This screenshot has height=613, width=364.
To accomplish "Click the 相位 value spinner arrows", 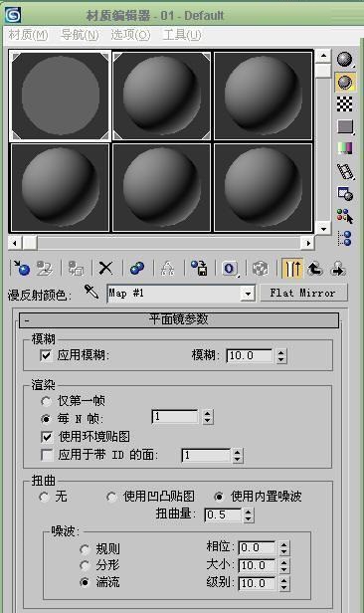I will [284, 547].
